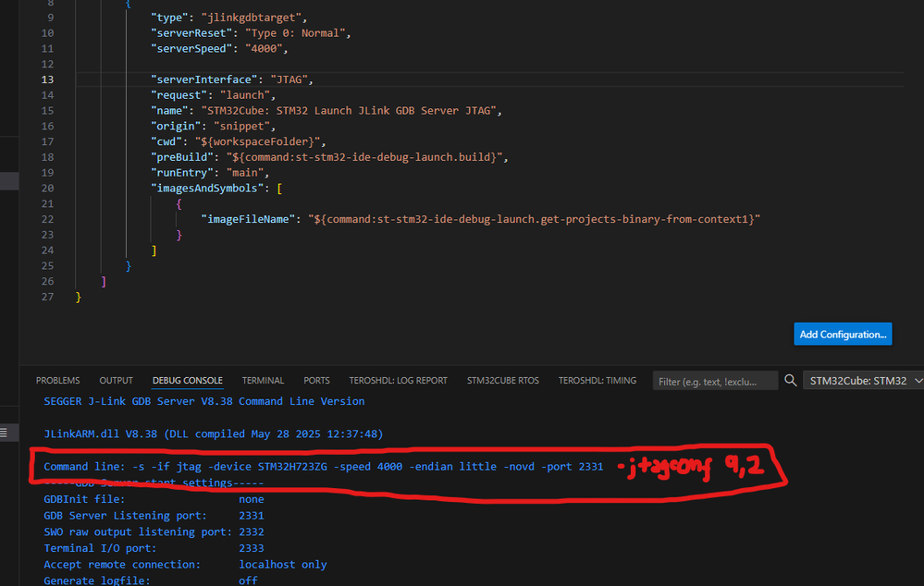Click the preBuild command string
The width and height of the screenshot is (924, 586).
click(364, 157)
